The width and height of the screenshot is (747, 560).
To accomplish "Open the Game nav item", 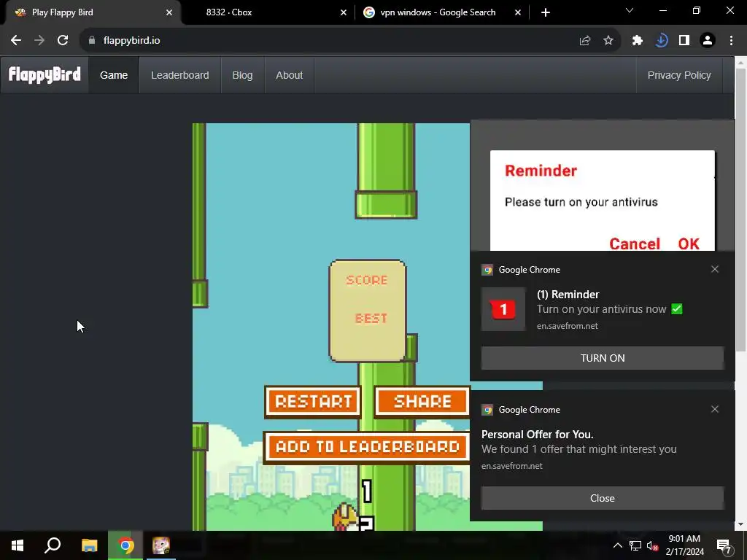I will [x=114, y=75].
